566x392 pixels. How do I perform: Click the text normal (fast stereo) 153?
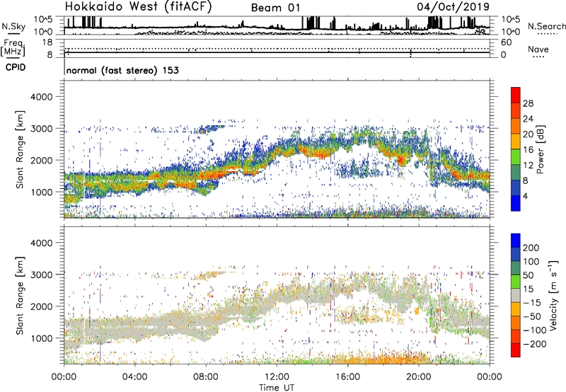pos(122,70)
